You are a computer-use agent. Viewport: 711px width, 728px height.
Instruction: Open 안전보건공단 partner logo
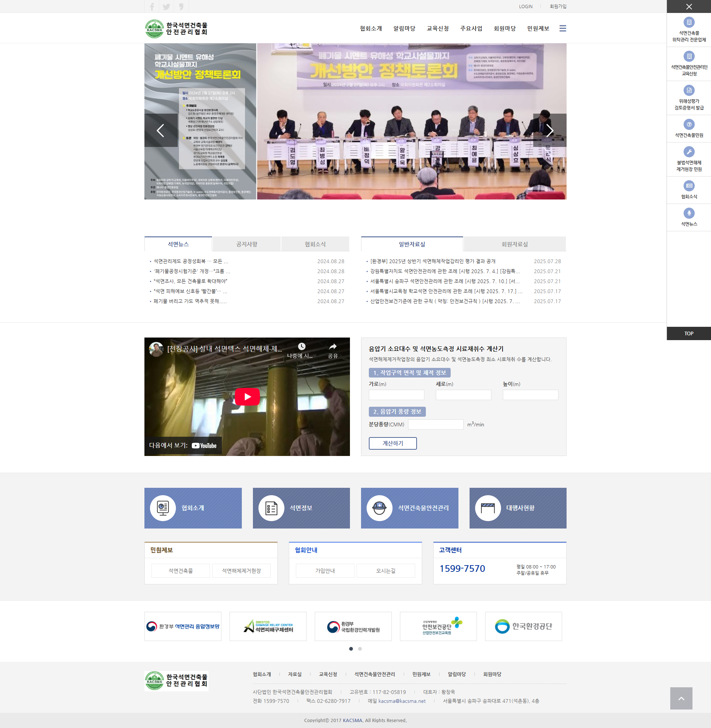point(438,626)
